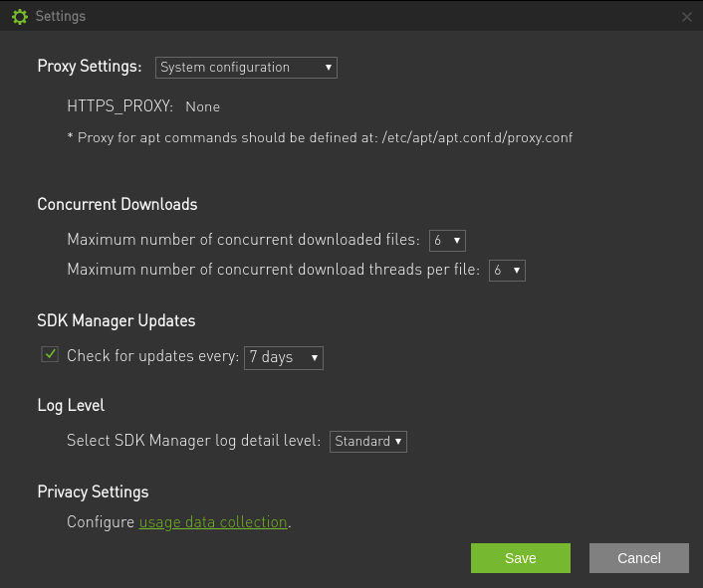
Task: Click the Log Level section heading
Action: coord(71,405)
